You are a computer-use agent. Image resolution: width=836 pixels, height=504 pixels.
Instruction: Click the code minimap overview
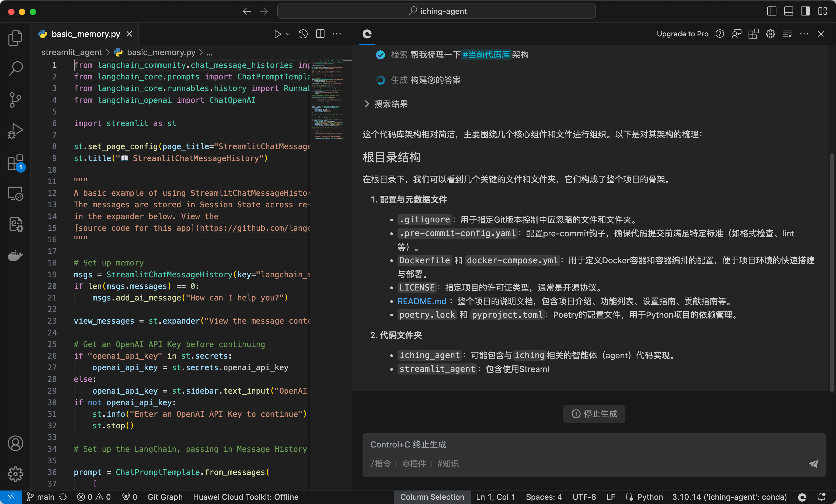coord(327,99)
